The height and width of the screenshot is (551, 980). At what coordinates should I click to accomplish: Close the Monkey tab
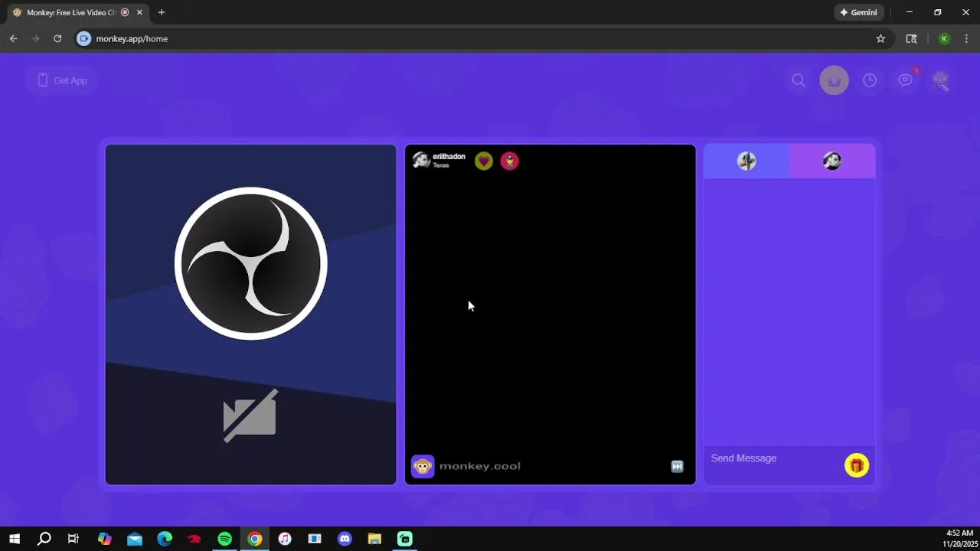pos(140,12)
